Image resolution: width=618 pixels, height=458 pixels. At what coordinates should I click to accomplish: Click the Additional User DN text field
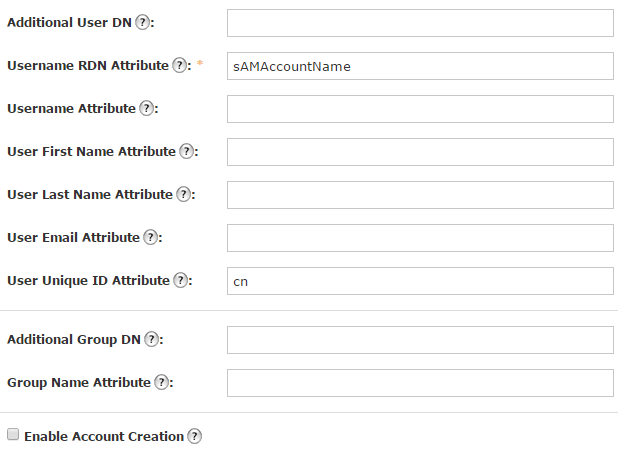click(x=420, y=23)
